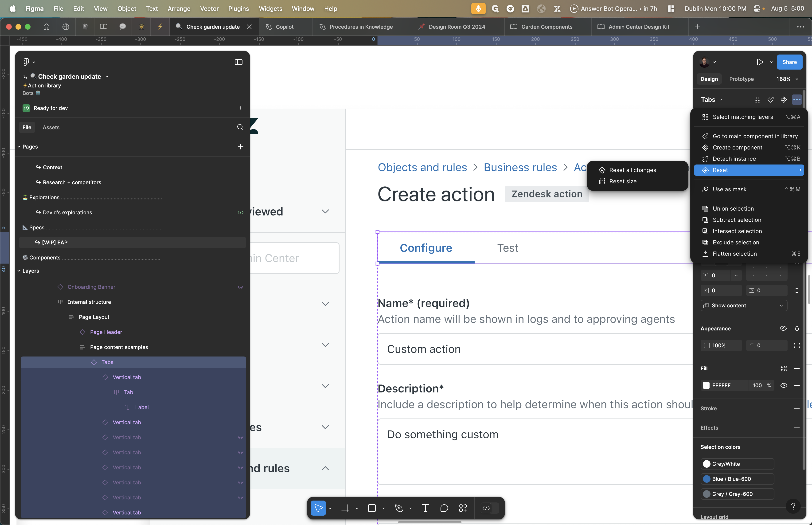Image resolution: width=812 pixels, height=525 pixels.
Task: Select the Rectangle shape tool
Action: [x=372, y=508]
